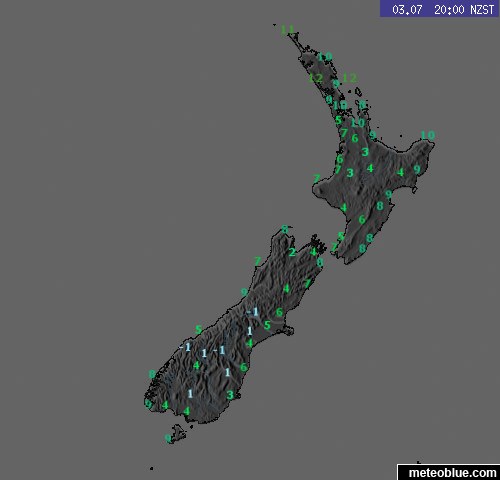Click the Banks Peninsula on the map
This screenshot has height=480, width=500.
[x=288, y=331]
